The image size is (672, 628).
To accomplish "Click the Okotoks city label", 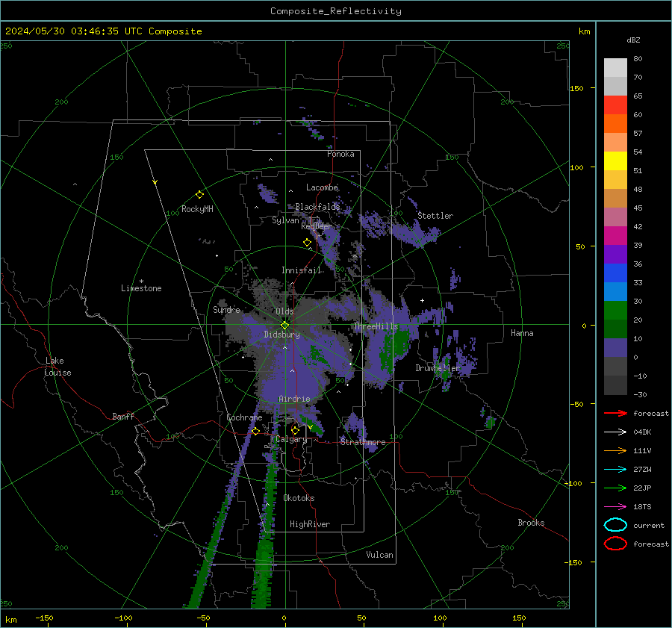I will pyautogui.click(x=299, y=498).
